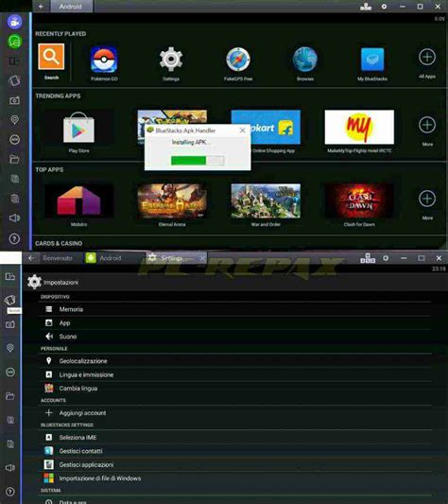This screenshot has width=448, height=504.
Task: Open the Clash for Dawn game tile
Action: point(359,200)
